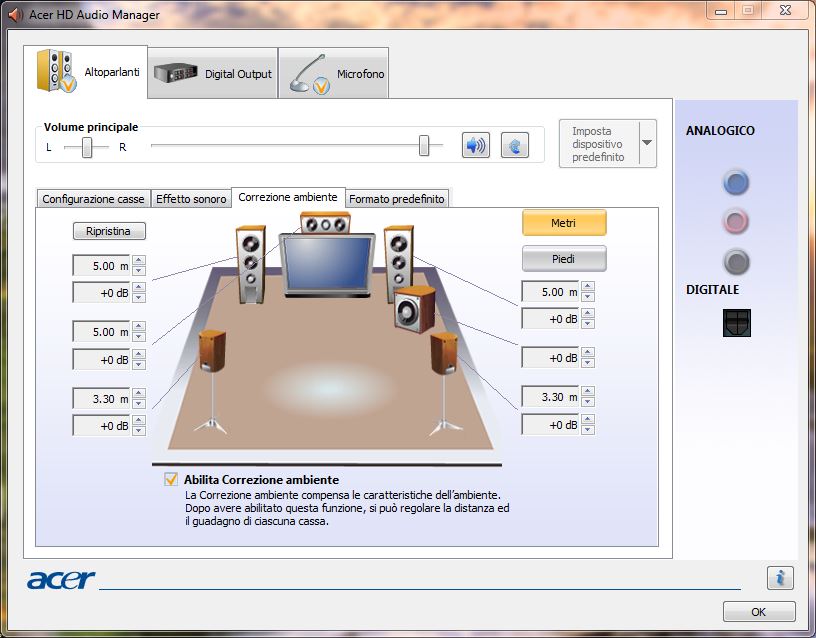
Task: Decrease front right gain +0 dB
Action: pos(588,324)
